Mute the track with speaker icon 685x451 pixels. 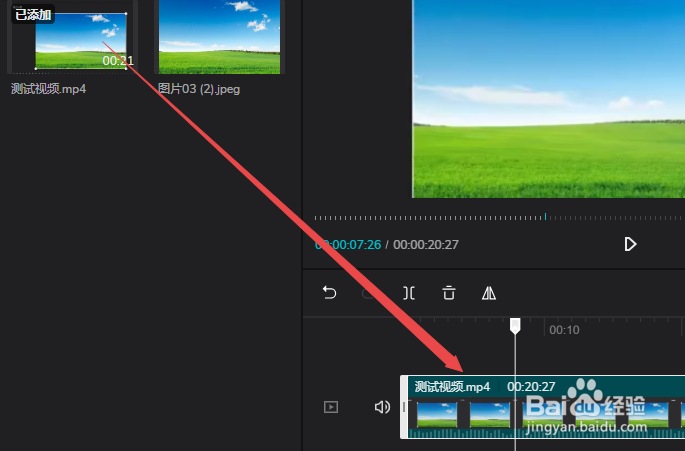click(x=382, y=407)
